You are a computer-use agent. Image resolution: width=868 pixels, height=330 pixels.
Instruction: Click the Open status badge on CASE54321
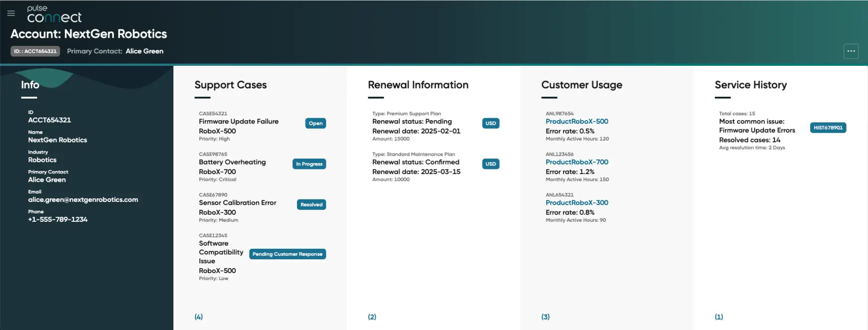(x=315, y=123)
